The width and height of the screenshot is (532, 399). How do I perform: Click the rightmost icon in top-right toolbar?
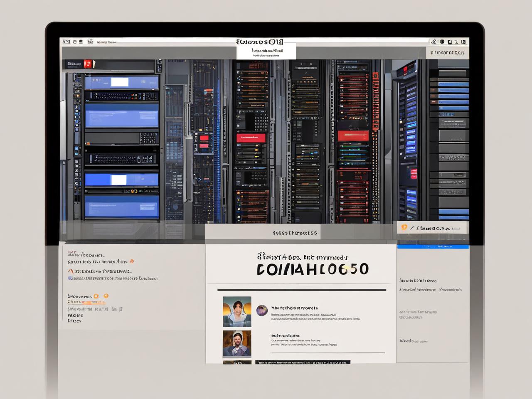pyautogui.click(x=463, y=42)
